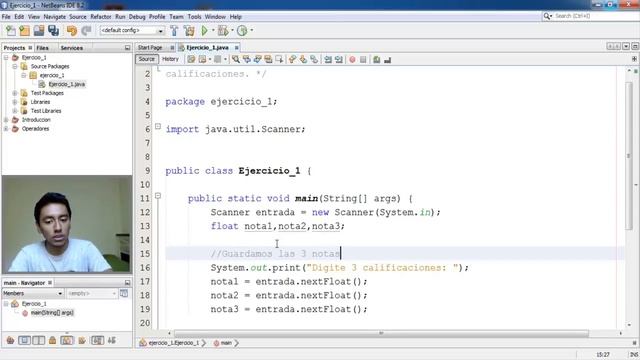Viewport: 640px width, 360px height.
Task: Click the Profile Project toolbar icon
Action: point(242,31)
